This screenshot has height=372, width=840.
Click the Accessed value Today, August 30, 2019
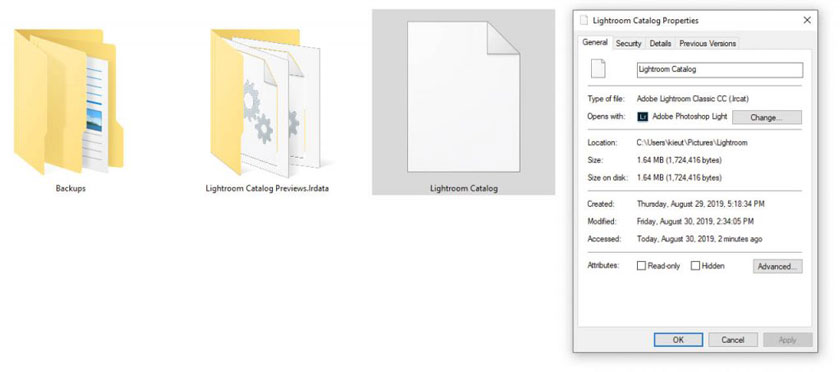[699, 239]
